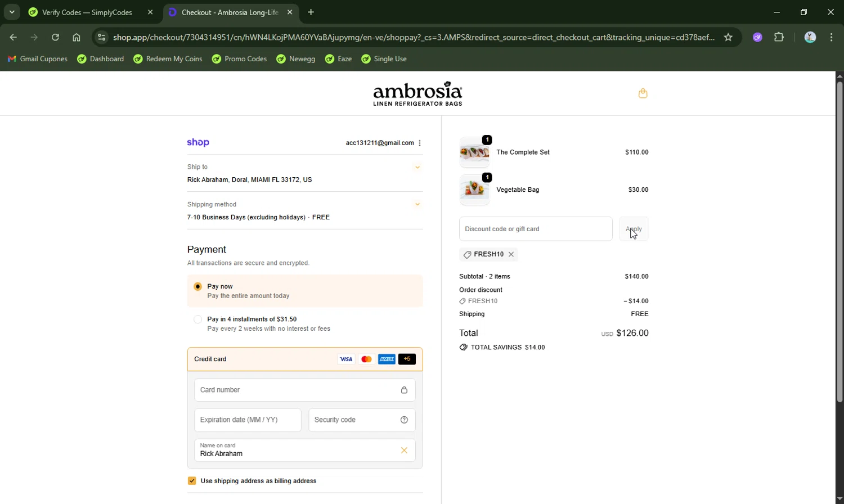This screenshot has width=844, height=504.
Task: Click the $126.00 total amount
Action: click(632, 333)
